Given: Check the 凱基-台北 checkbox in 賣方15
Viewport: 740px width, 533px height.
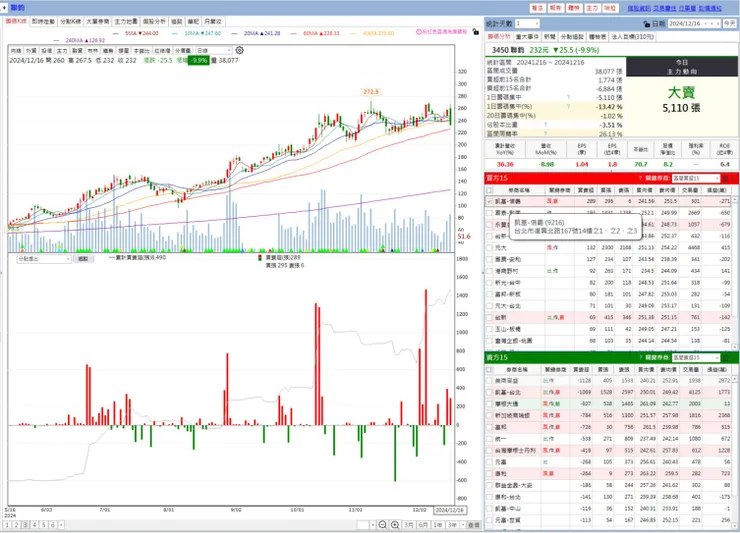Looking at the screenshot, I should pyautogui.click(x=489, y=392).
